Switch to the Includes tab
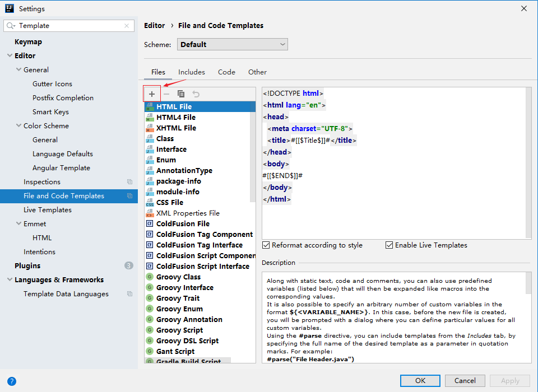The height and width of the screenshot is (392, 538). [x=191, y=72]
